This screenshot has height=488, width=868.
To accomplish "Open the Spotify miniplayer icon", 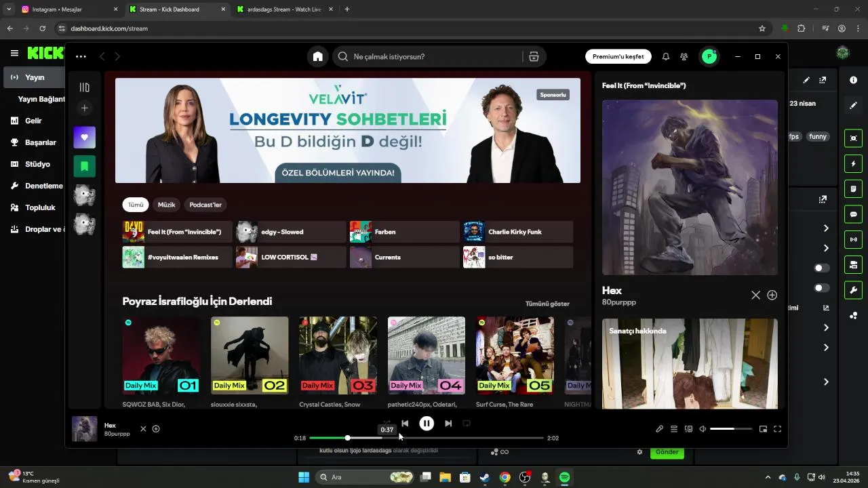I will pyautogui.click(x=763, y=429).
